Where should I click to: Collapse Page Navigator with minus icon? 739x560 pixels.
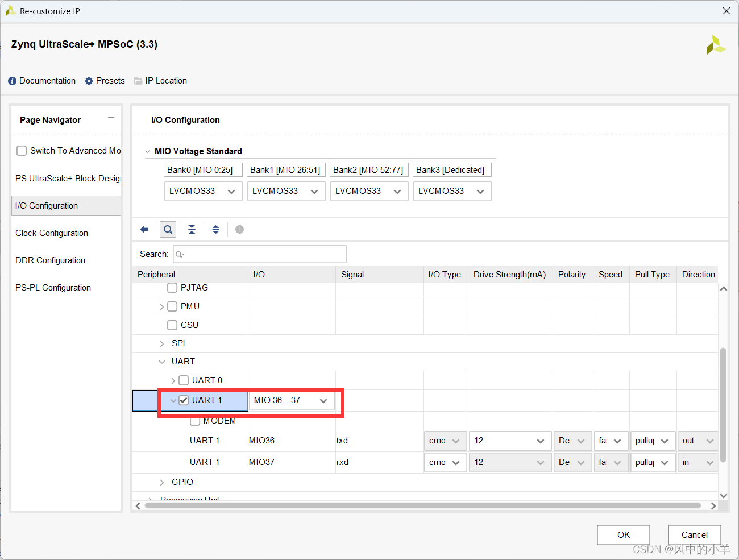point(111,118)
